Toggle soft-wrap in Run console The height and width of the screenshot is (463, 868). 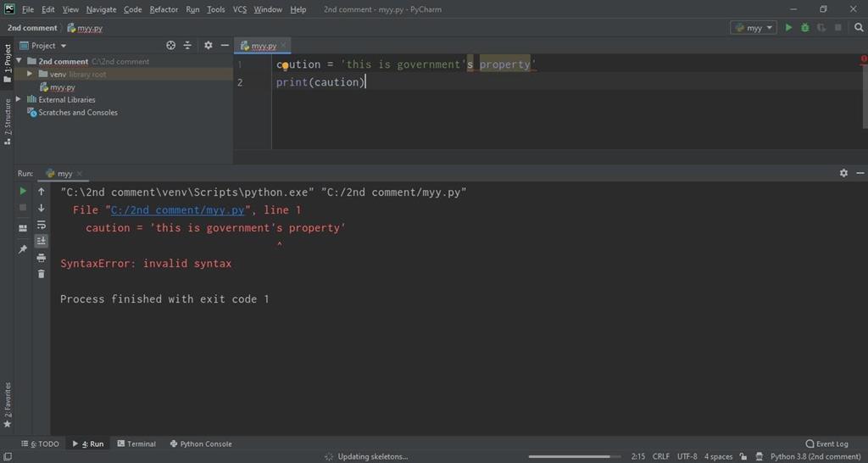pyautogui.click(x=42, y=225)
